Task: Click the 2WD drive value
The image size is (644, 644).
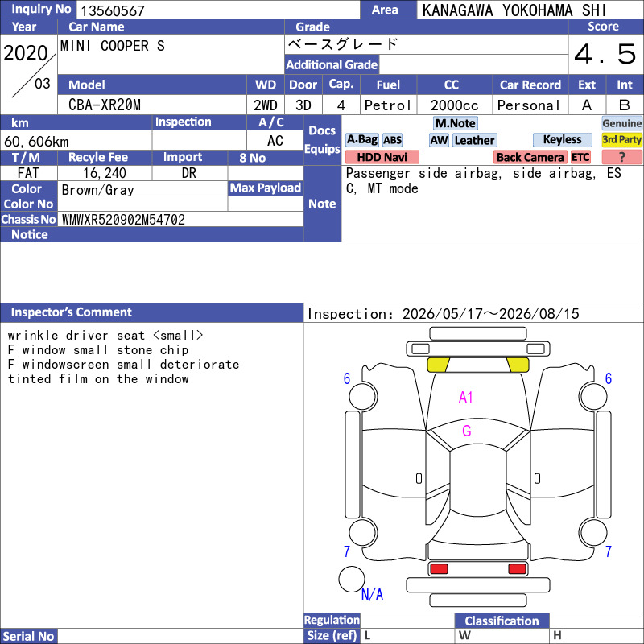Action: pyautogui.click(x=266, y=105)
